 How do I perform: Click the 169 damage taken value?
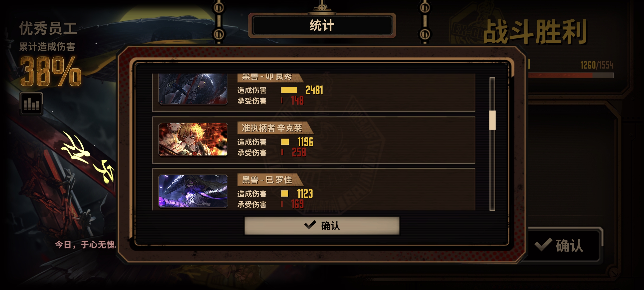(298, 204)
